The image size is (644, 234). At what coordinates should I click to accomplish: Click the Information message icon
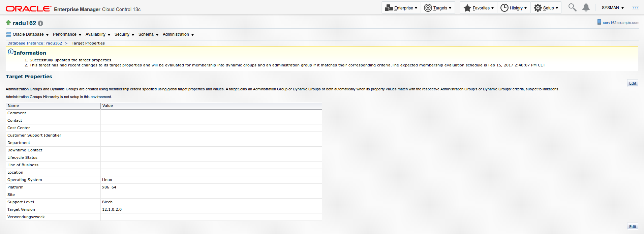coord(10,52)
